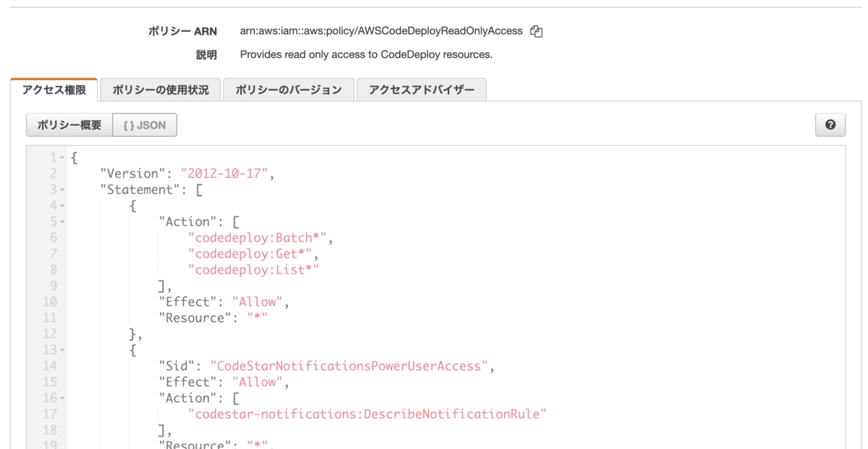Image resolution: width=868 pixels, height=449 pixels.
Task: Open the アクセスアドバイザー tab
Action: pos(422,90)
